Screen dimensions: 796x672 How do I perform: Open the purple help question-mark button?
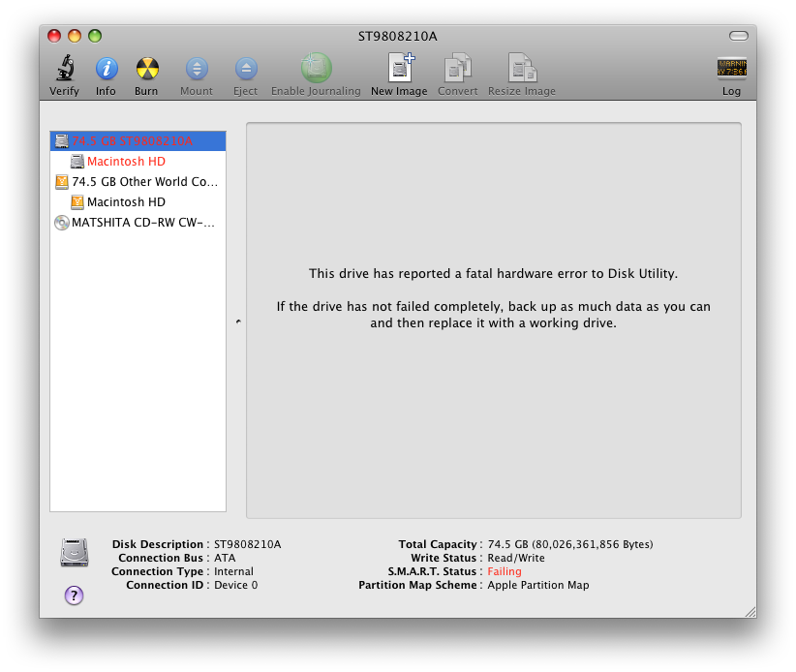[x=75, y=595]
